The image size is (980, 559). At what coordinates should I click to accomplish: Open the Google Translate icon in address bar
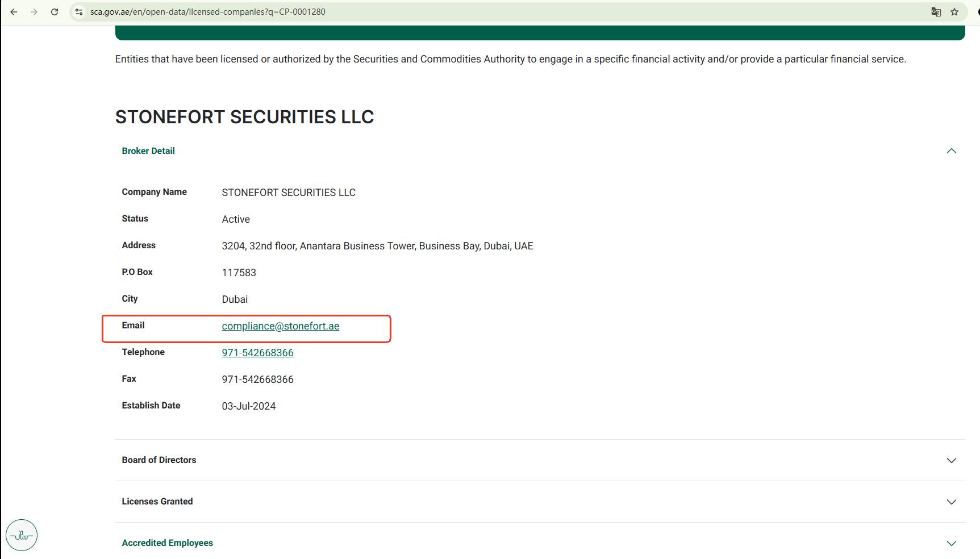(936, 12)
